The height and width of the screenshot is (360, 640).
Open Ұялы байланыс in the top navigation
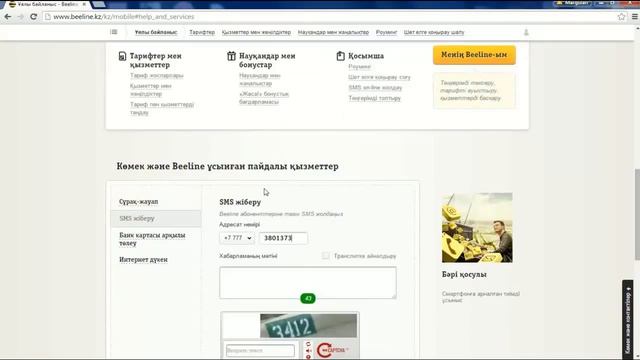(x=156, y=32)
